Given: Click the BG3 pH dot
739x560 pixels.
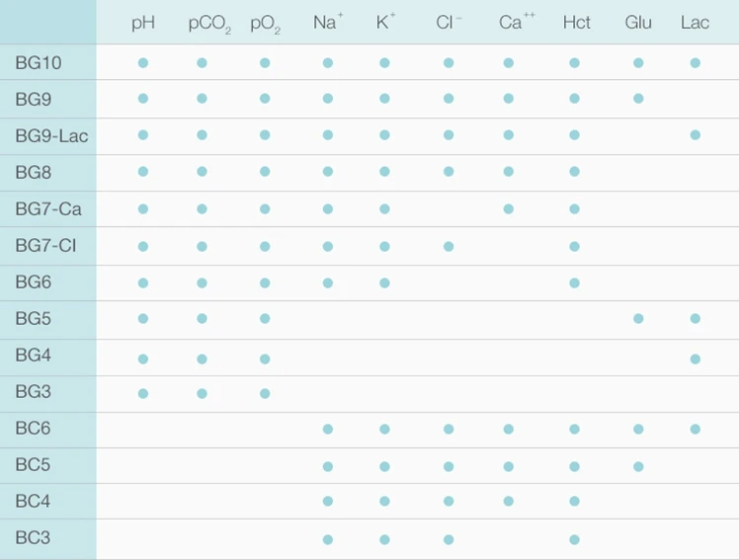Looking at the screenshot, I should pyautogui.click(x=143, y=393).
